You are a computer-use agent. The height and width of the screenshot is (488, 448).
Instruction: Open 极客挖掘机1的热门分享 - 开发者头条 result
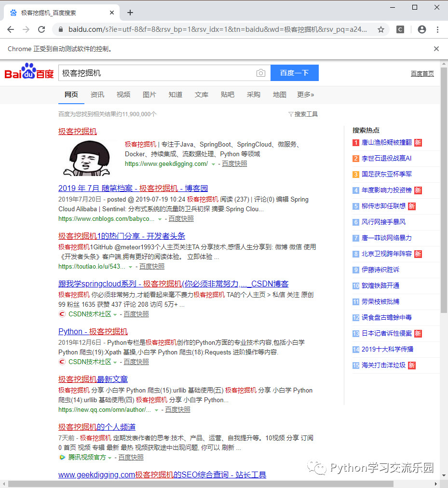tap(122, 236)
